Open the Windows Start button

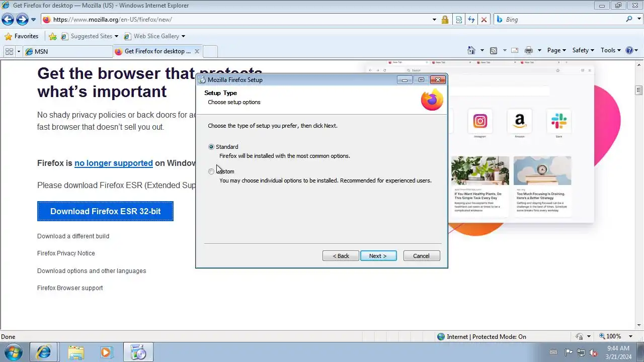coord(13,352)
